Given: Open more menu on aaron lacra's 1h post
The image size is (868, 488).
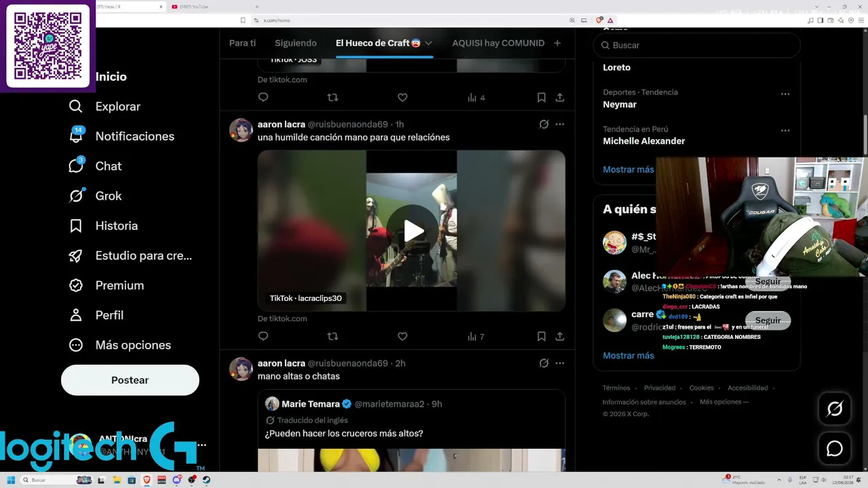Looking at the screenshot, I should coord(560,125).
